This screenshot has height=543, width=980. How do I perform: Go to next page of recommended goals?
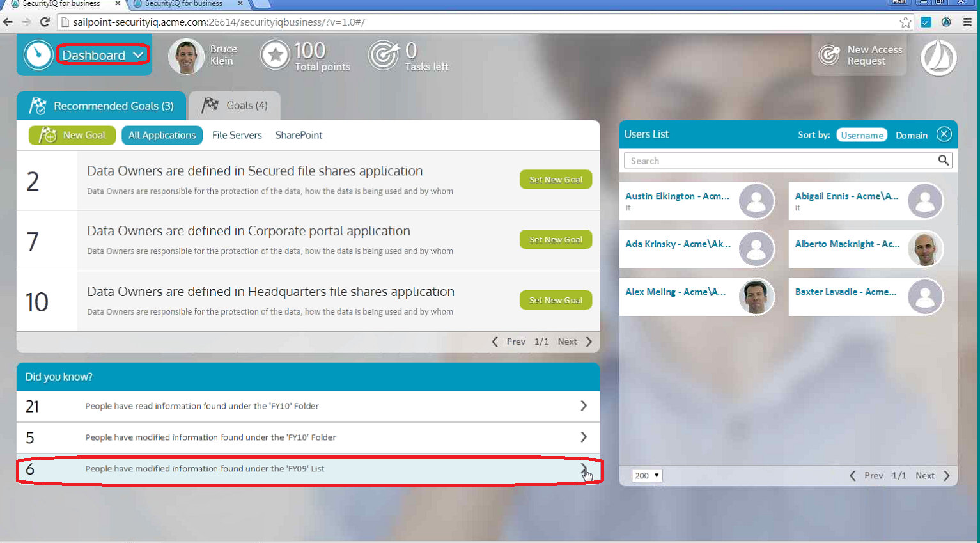tap(575, 342)
